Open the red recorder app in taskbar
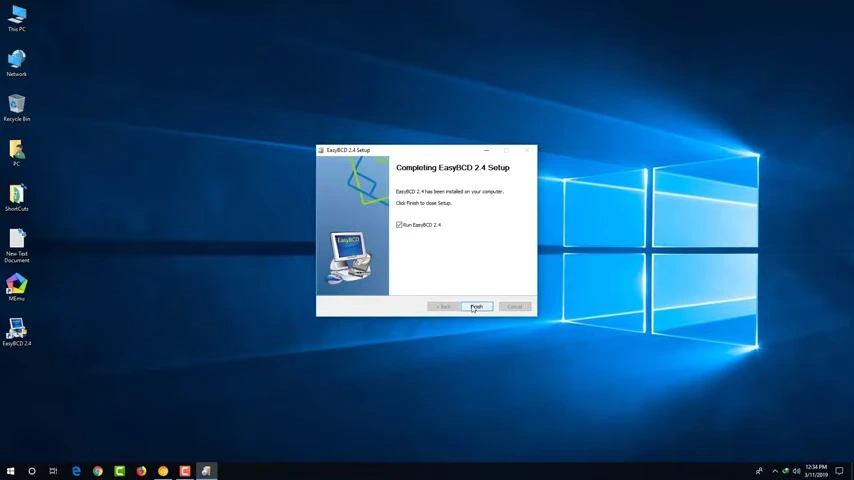854x480 pixels. tap(185, 471)
